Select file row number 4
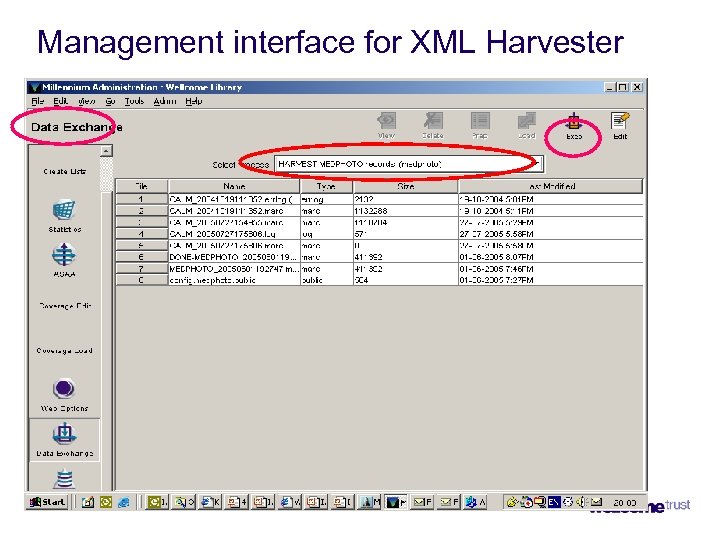Viewport: 720px width, 540px height. click(141, 234)
